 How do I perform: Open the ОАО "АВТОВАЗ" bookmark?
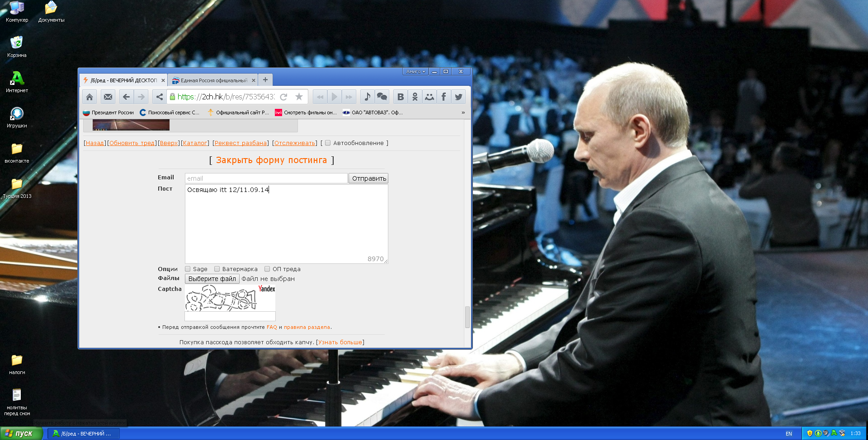(373, 112)
